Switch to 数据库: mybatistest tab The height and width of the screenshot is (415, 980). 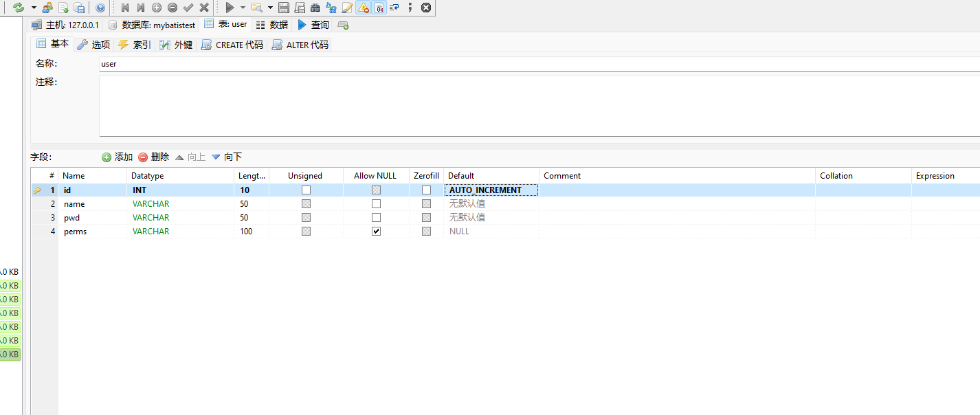(152, 25)
